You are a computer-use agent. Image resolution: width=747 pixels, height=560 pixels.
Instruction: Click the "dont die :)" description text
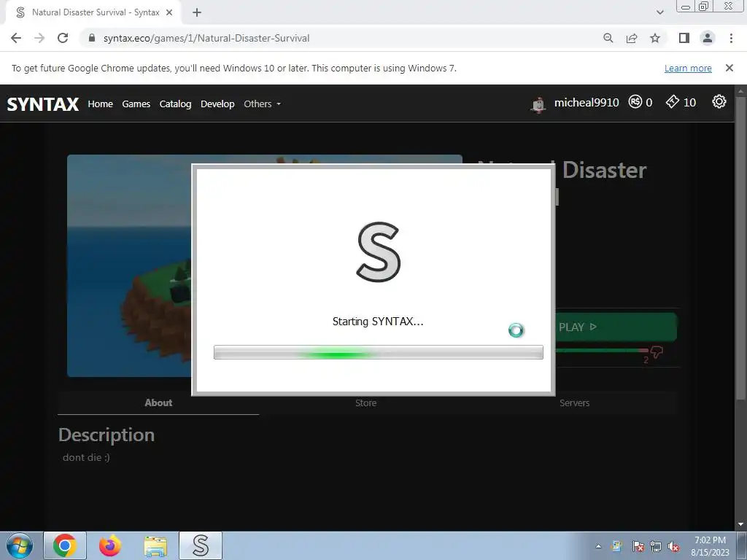86,458
